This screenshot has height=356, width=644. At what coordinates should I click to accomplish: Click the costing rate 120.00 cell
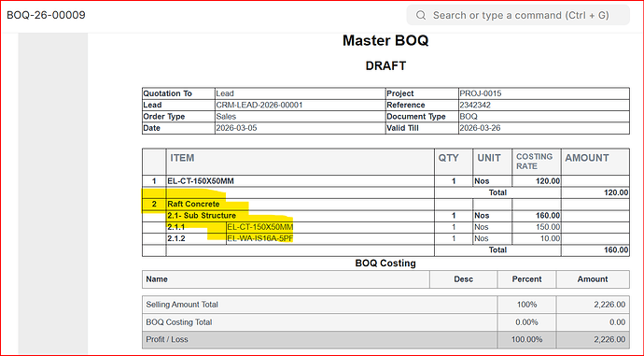(536, 181)
